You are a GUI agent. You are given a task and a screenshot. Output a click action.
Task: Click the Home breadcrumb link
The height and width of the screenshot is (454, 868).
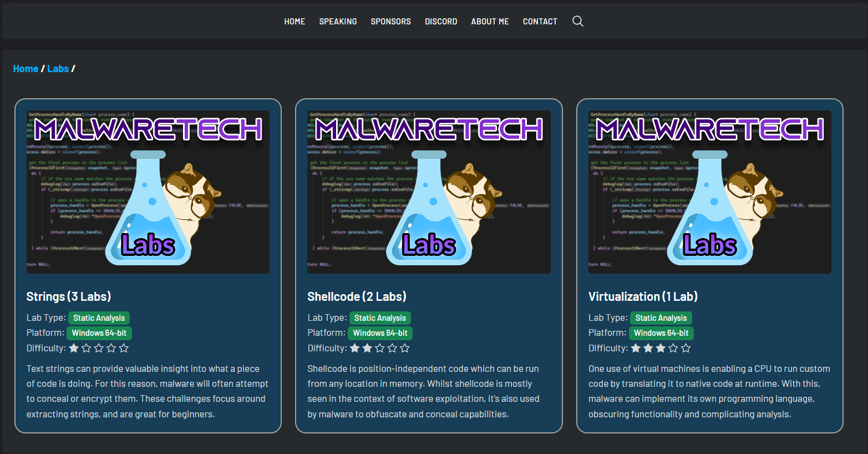point(26,69)
